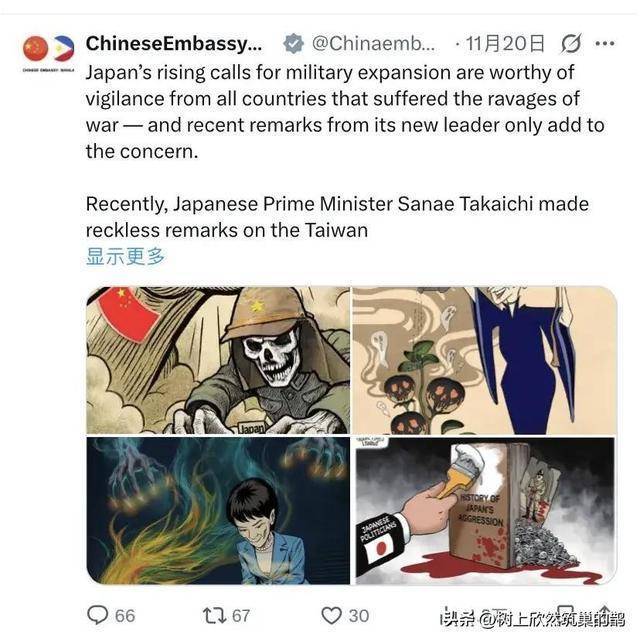
Task: Open the History of Japan's Aggression image
Action: tap(485, 510)
